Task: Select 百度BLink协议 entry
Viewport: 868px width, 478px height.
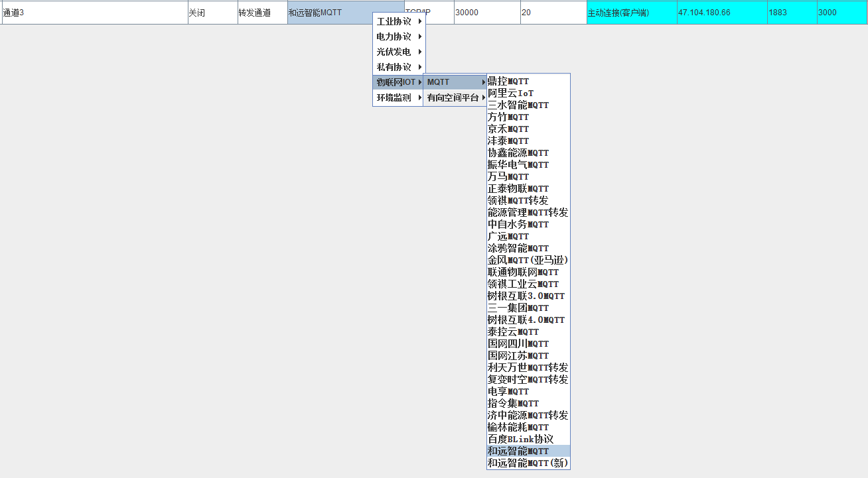Action: click(528, 439)
